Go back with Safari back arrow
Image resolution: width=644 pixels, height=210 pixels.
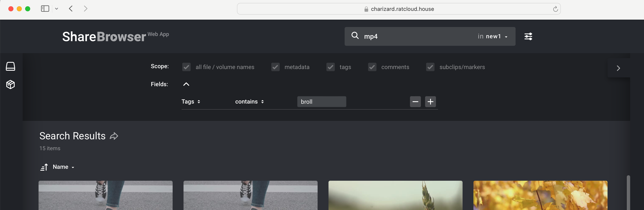pos(71,9)
